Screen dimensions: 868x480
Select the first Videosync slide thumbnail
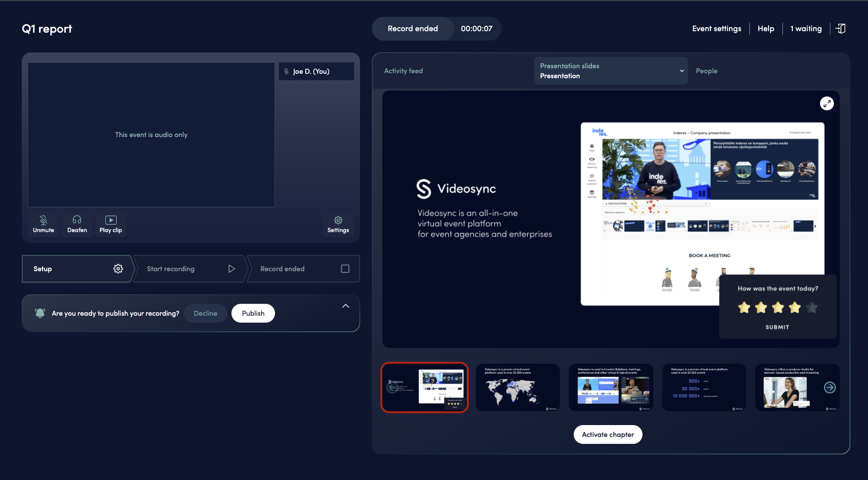pos(424,387)
